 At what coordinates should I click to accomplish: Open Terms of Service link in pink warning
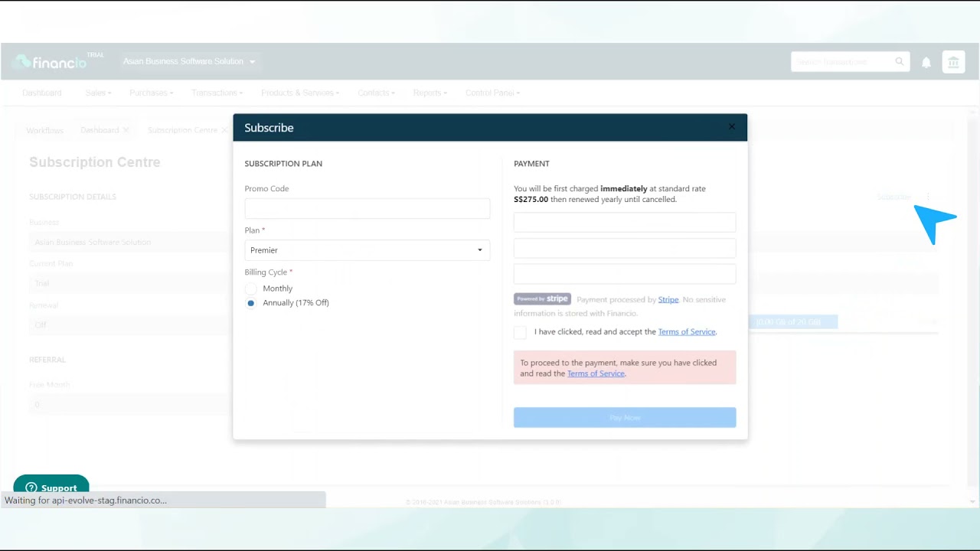click(596, 373)
